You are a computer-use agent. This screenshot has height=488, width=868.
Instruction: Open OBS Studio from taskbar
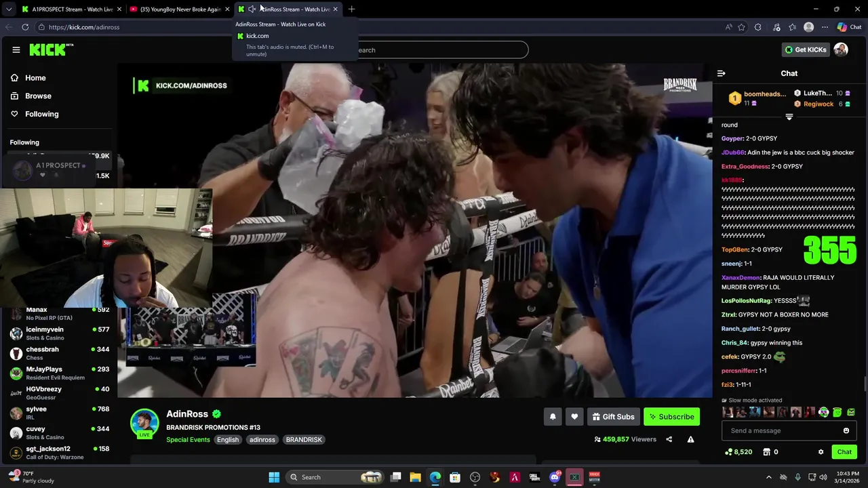[475, 477]
